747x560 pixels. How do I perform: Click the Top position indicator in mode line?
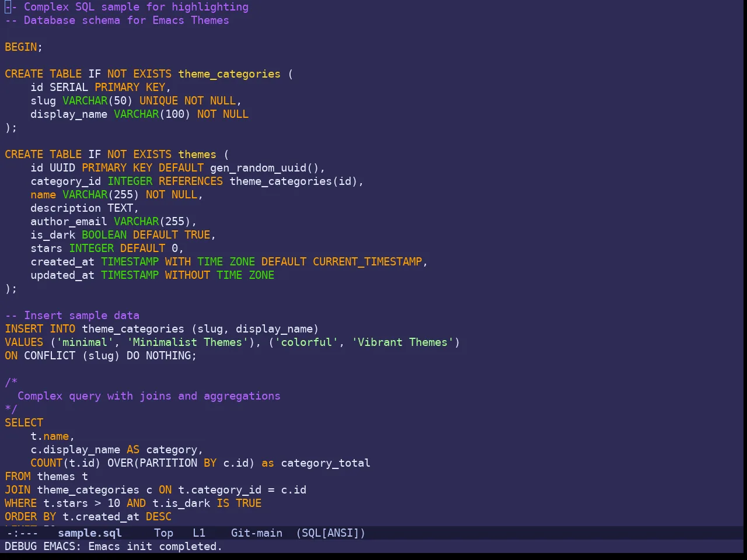point(163,533)
